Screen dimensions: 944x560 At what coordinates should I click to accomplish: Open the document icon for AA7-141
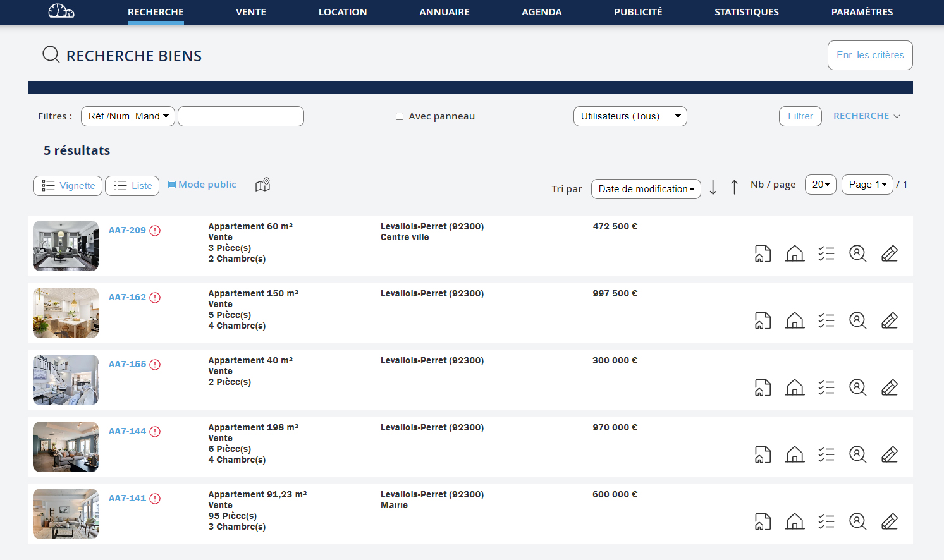coord(763,521)
